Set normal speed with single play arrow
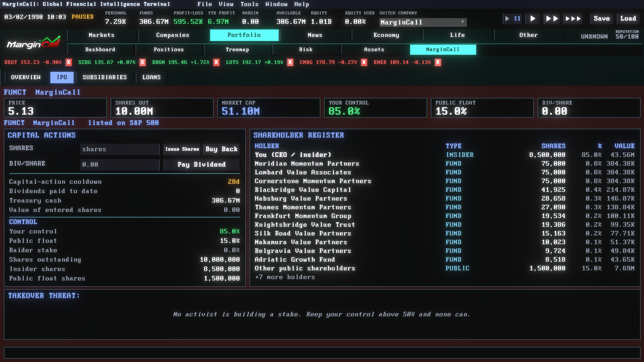This screenshot has width=644, height=362. (x=533, y=18)
